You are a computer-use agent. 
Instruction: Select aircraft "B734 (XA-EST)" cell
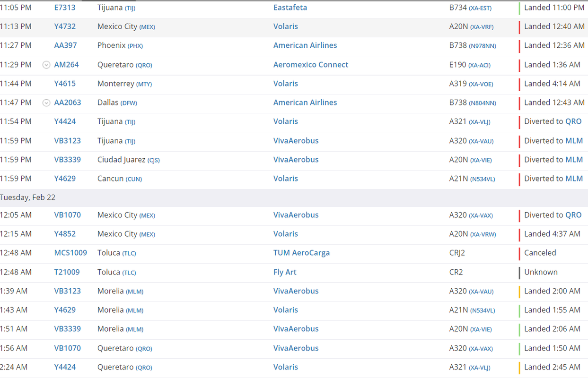tap(471, 8)
